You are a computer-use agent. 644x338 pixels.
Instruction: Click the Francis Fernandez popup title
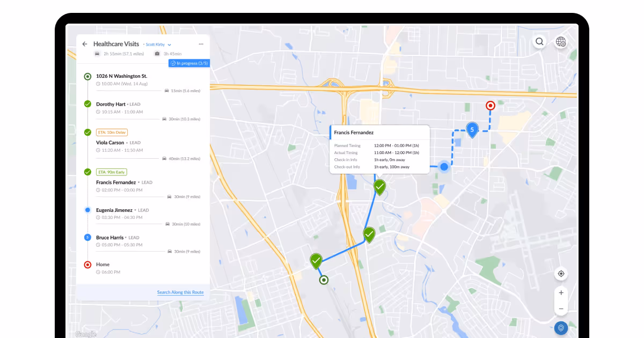click(354, 133)
